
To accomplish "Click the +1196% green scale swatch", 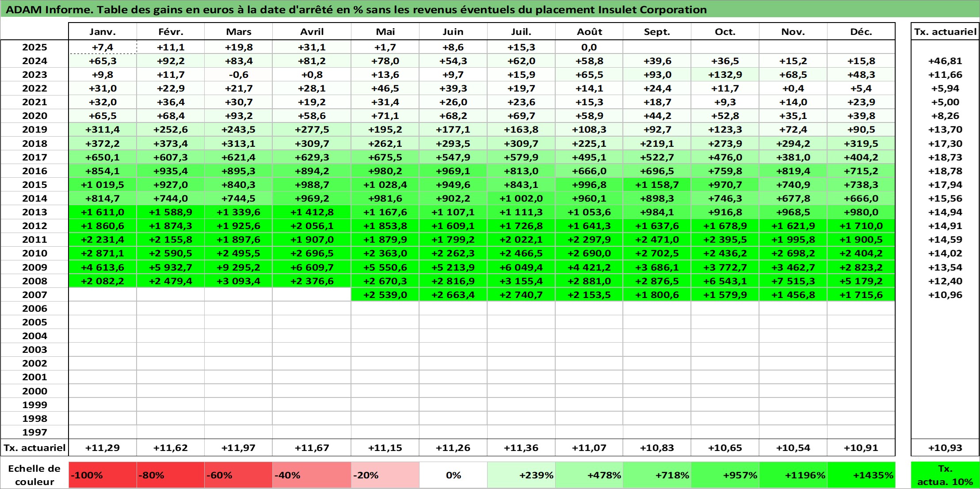I will (793, 475).
